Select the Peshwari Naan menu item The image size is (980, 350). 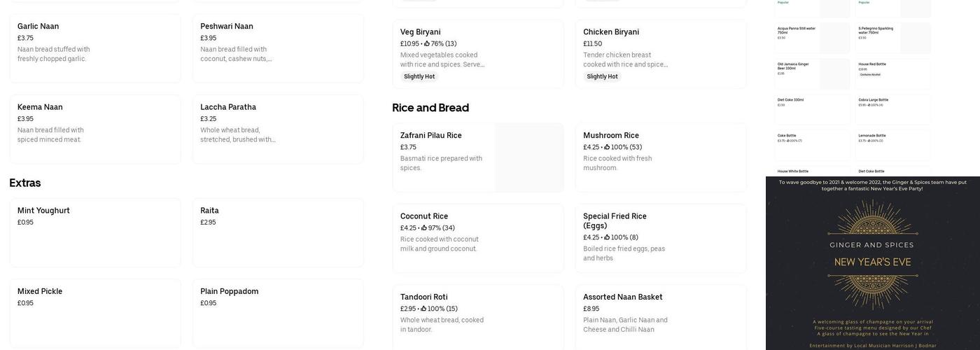click(x=278, y=48)
